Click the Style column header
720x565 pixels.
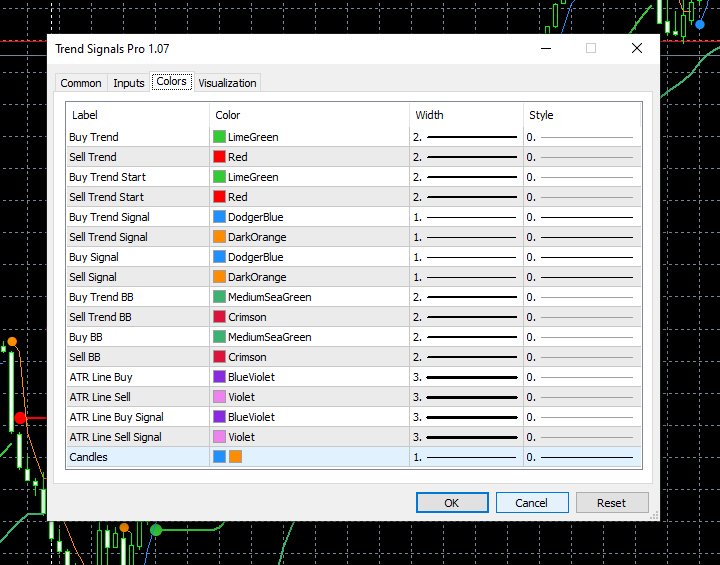click(x=582, y=115)
